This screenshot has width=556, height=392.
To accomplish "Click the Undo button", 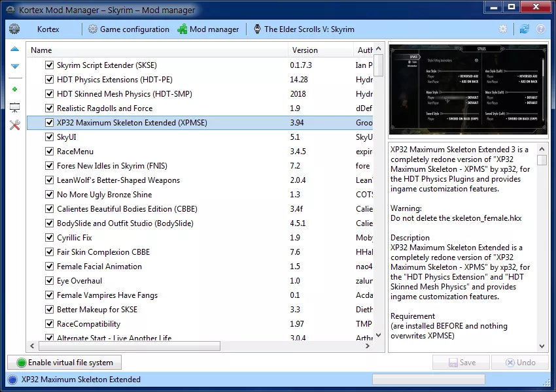I will (520, 363).
